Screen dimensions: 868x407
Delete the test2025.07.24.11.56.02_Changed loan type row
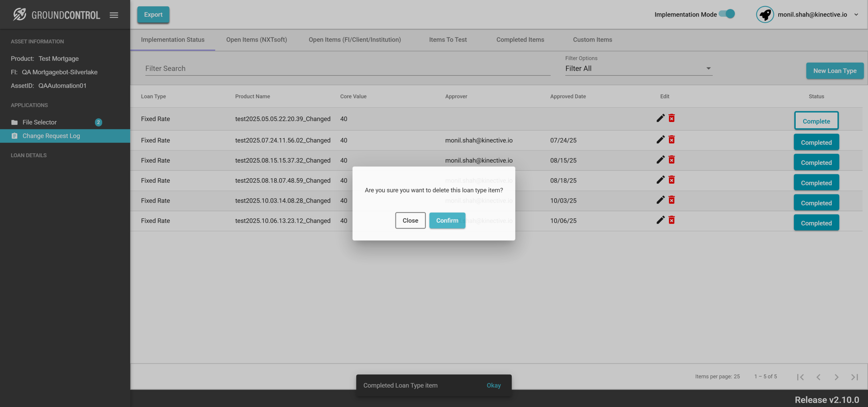click(x=672, y=140)
